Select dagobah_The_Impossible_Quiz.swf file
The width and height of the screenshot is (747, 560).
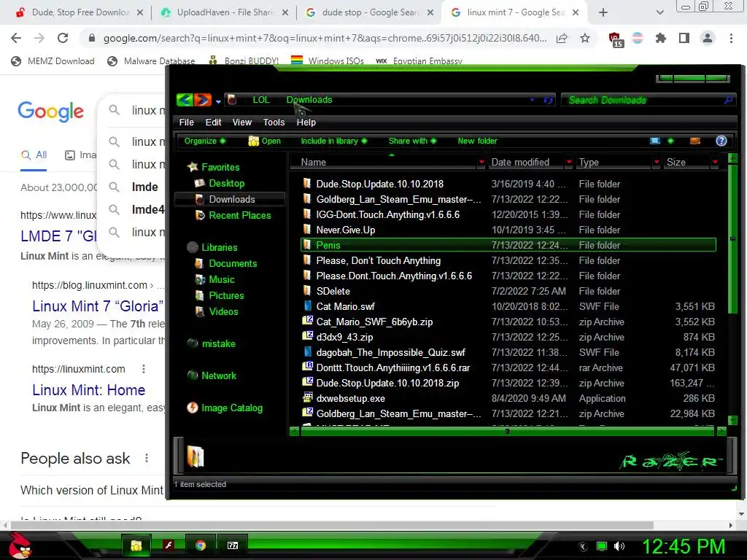click(391, 352)
